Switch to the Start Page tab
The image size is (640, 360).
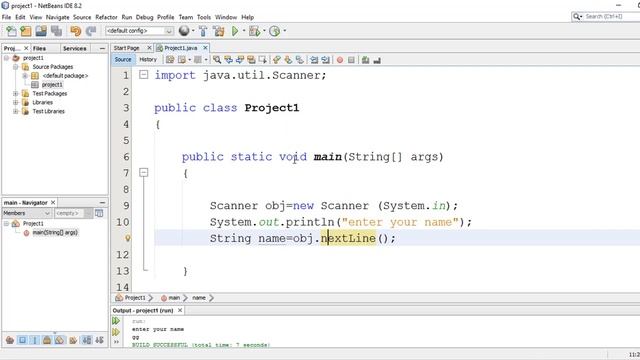coord(127,48)
